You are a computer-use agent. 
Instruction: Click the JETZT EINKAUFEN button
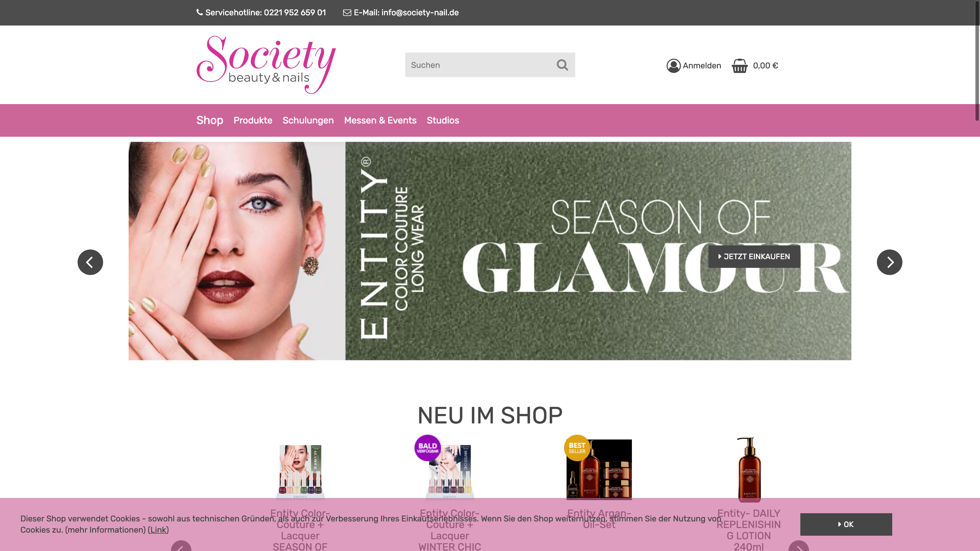coord(754,257)
